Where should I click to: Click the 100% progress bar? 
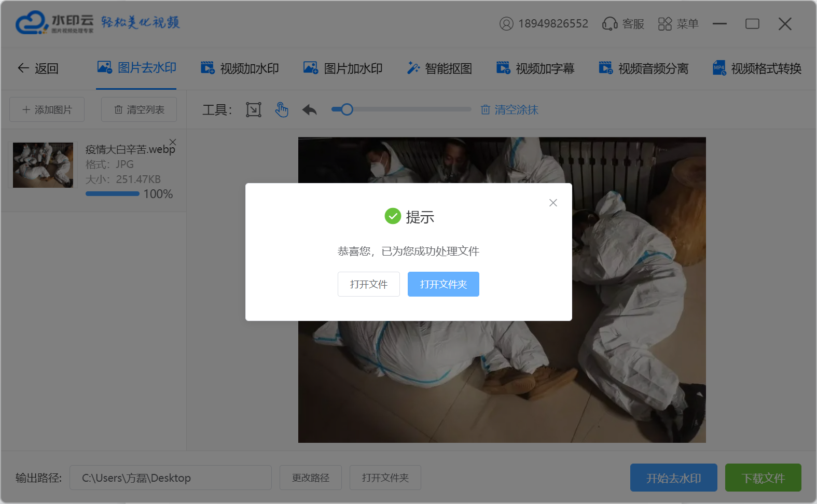(x=113, y=194)
